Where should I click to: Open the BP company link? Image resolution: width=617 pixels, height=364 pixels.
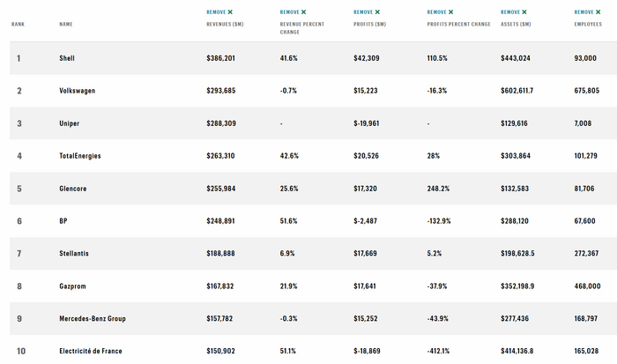pyautogui.click(x=63, y=221)
